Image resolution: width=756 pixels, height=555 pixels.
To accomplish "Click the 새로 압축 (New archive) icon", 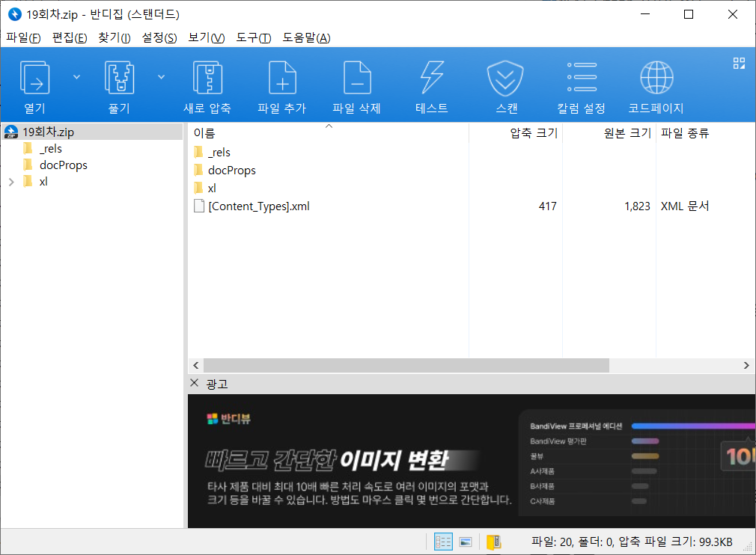I will click(207, 78).
